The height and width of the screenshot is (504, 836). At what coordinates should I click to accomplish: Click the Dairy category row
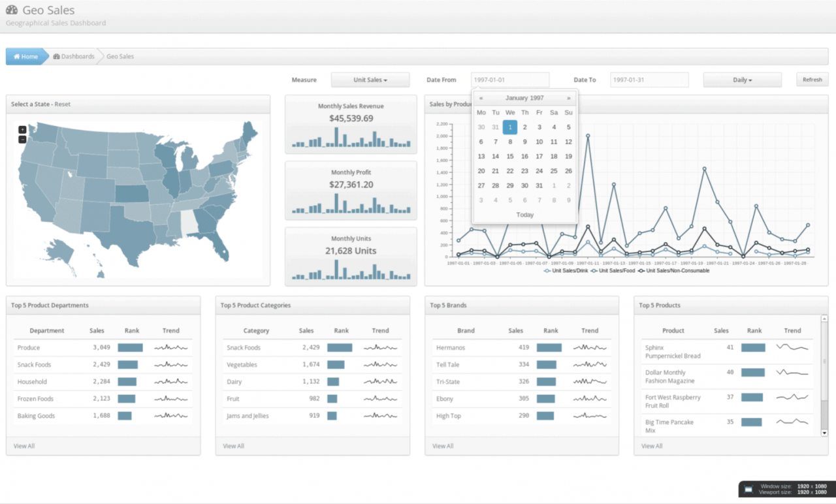click(x=312, y=382)
